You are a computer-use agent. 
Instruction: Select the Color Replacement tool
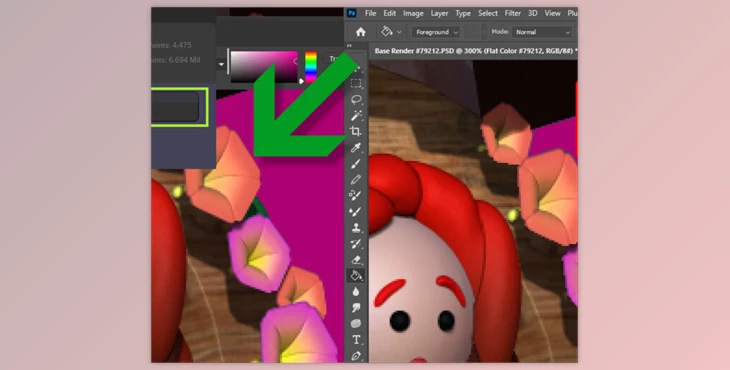356,195
